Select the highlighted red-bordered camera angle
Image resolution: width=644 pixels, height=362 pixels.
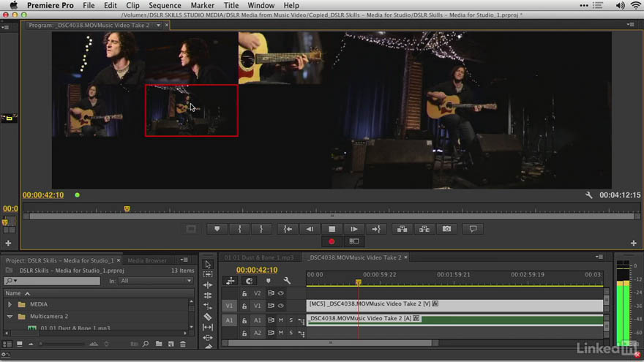click(x=192, y=110)
